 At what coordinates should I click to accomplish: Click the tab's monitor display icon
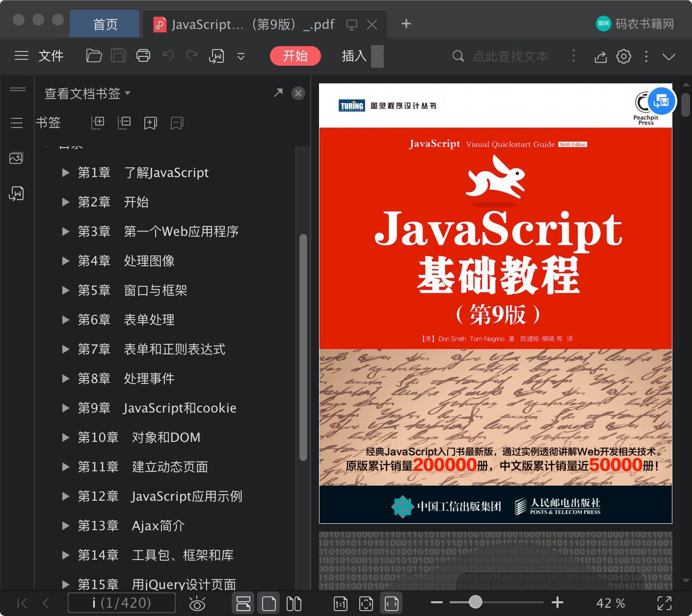pos(351,25)
